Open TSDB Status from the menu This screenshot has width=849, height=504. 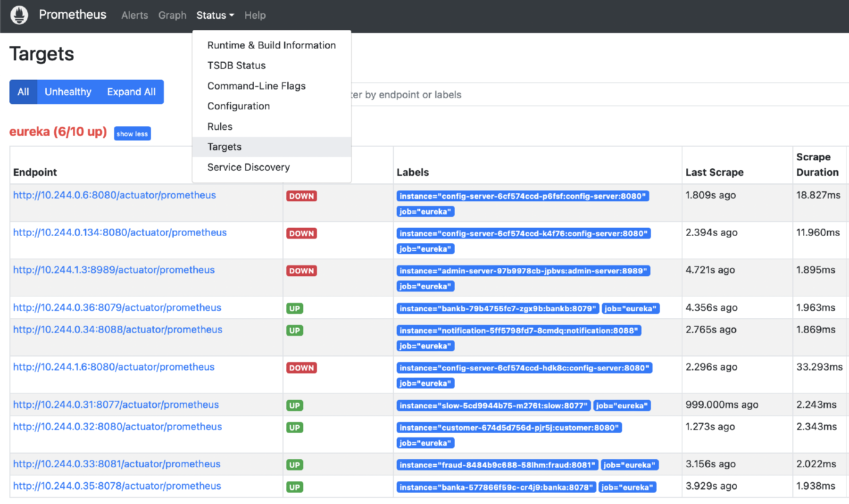click(x=272, y=66)
